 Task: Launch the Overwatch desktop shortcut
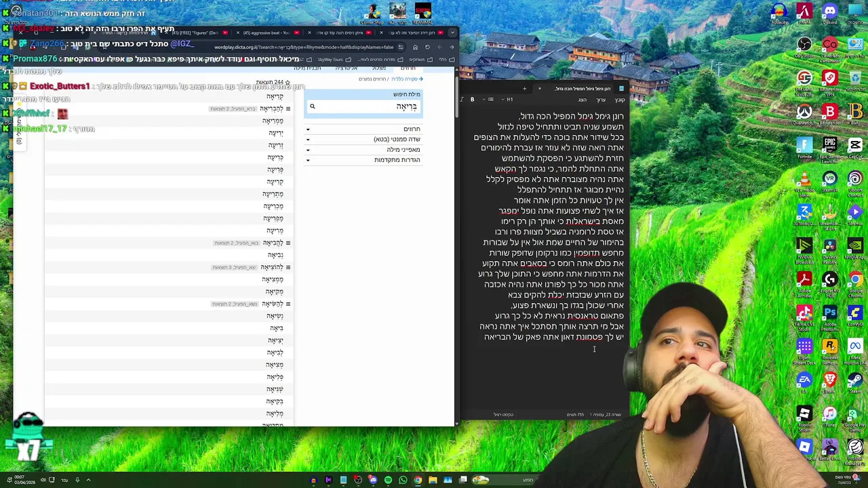tap(804, 113)
